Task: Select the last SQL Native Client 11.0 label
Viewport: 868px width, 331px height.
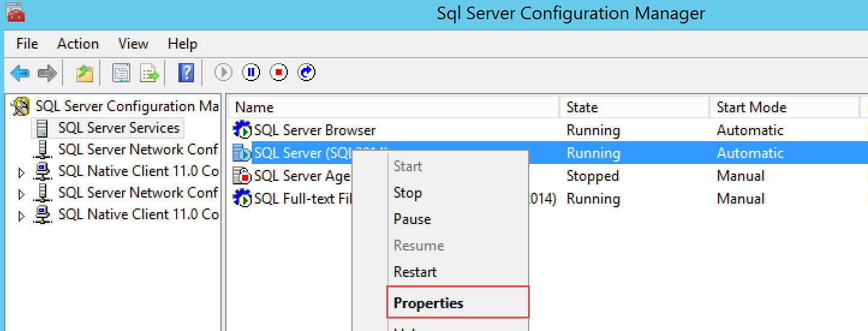Action: [138, 214]
